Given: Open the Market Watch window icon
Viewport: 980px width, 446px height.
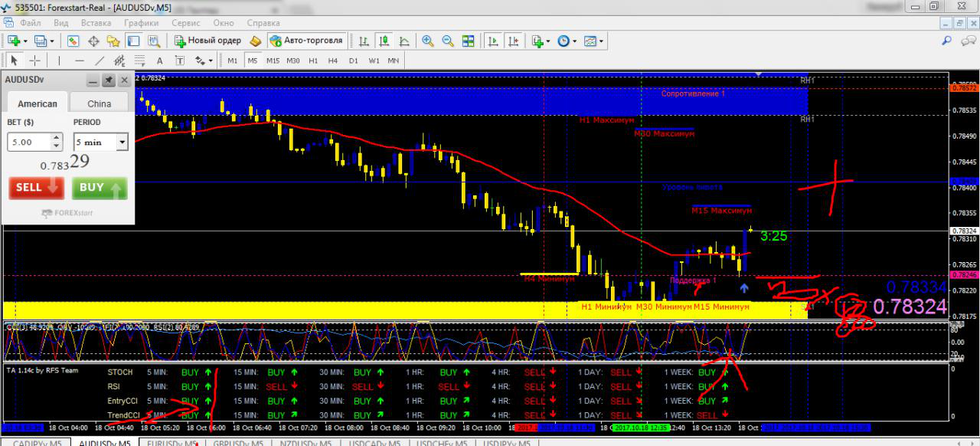Looking at the screenshot, I should tap(73, 41).
